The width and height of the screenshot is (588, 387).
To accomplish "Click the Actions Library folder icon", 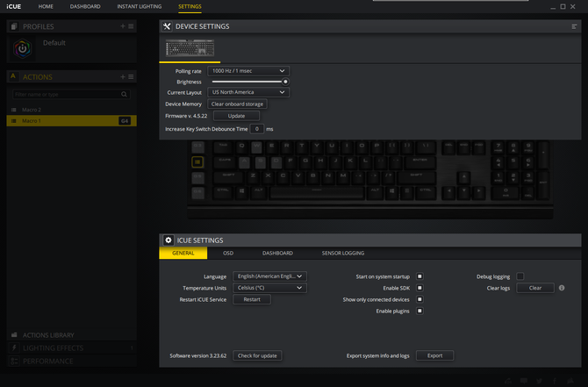I will pos(14,335).
